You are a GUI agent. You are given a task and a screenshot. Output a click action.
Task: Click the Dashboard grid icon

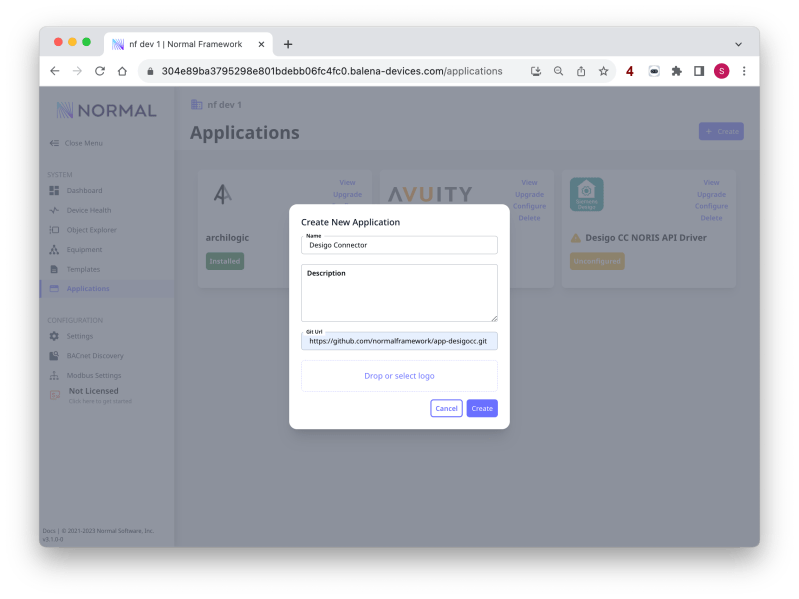pos(54,190)
